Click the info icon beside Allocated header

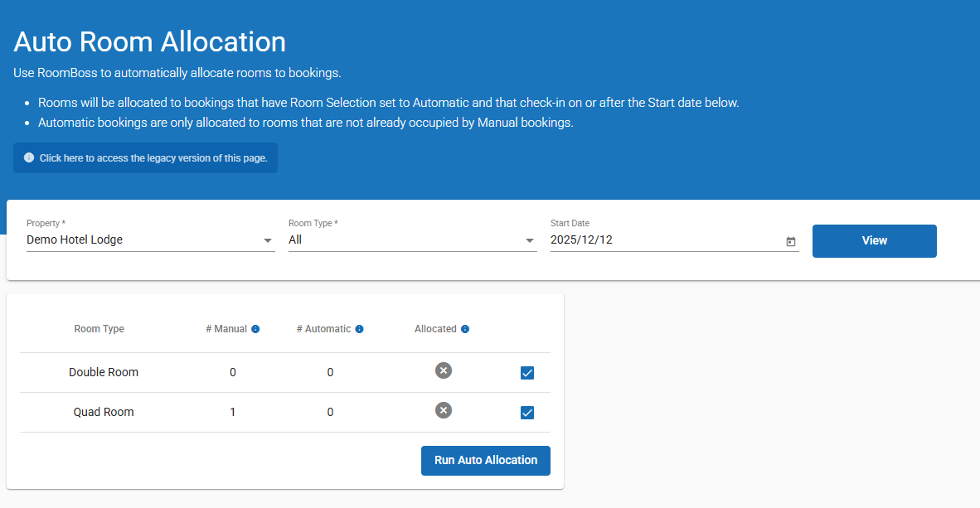[x=465, y=329]
